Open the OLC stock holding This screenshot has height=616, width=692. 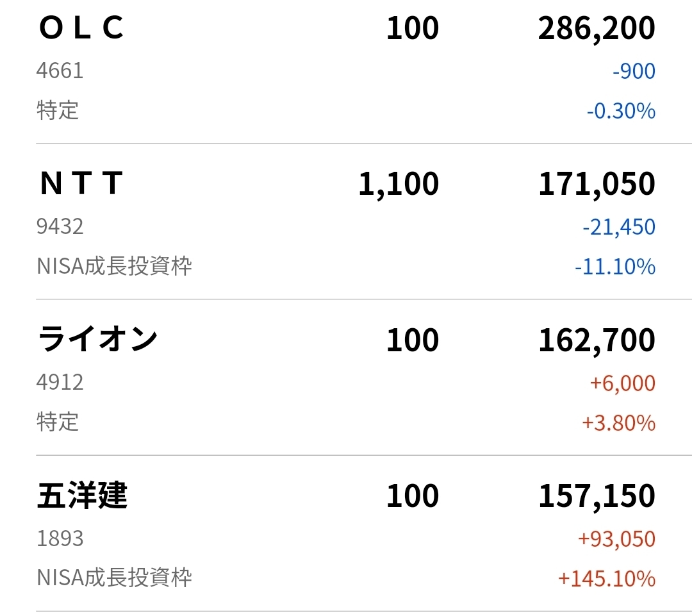[x=81, y=28]
